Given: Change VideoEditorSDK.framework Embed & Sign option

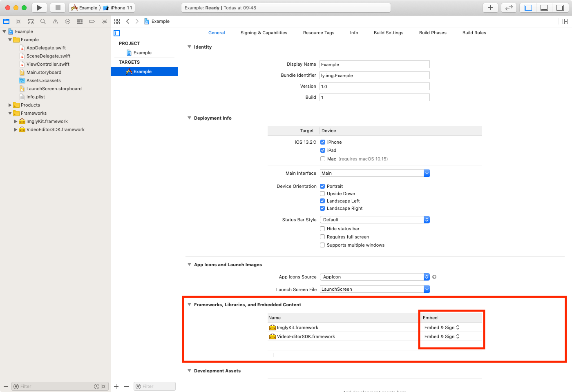Looking at the screenshot, I should click(442, 336).
